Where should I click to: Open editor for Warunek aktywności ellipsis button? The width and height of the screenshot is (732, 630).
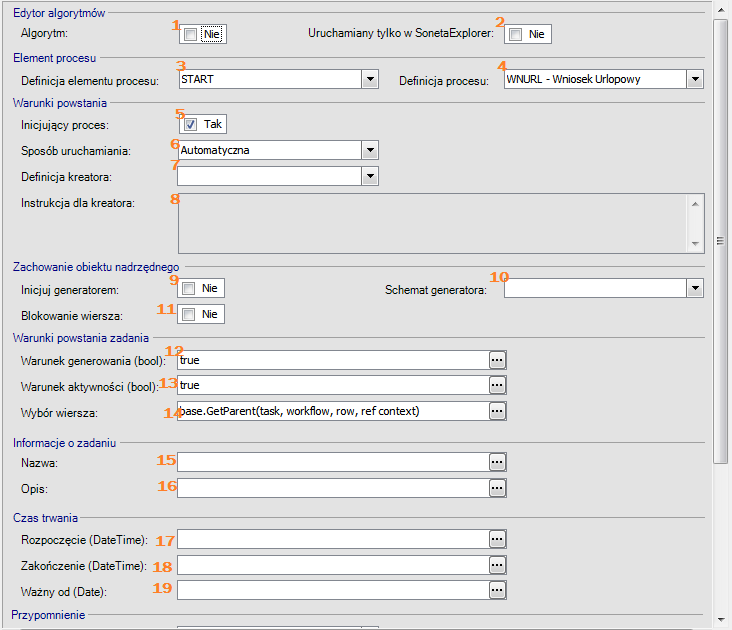pyautogui.click(x=497, y=385)
